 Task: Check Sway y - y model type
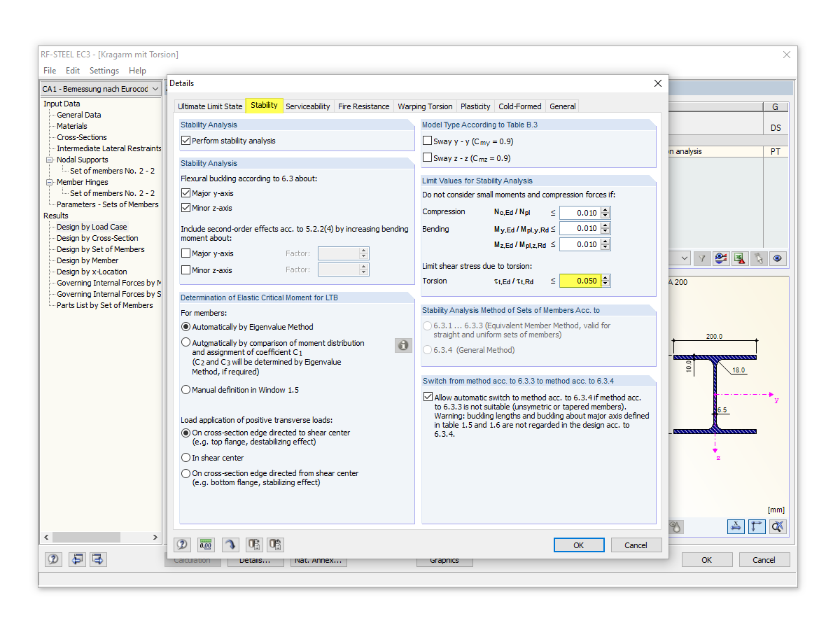[428, 141]
